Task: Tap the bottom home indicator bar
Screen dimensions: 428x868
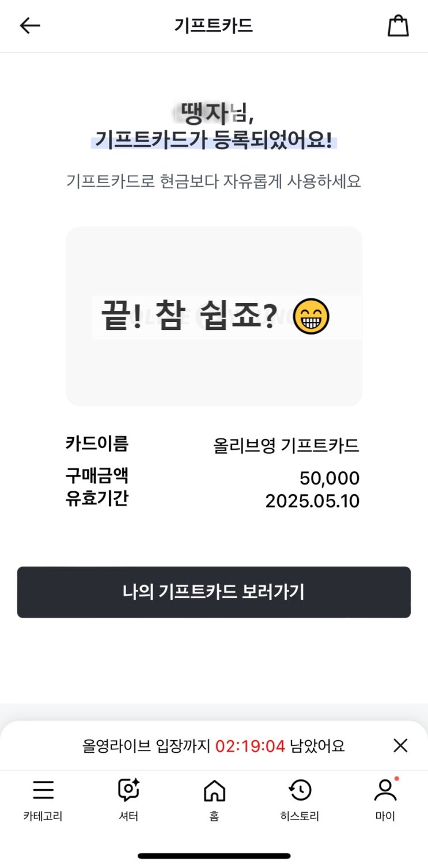Action: pyautogui.click(x=214, y=856)
